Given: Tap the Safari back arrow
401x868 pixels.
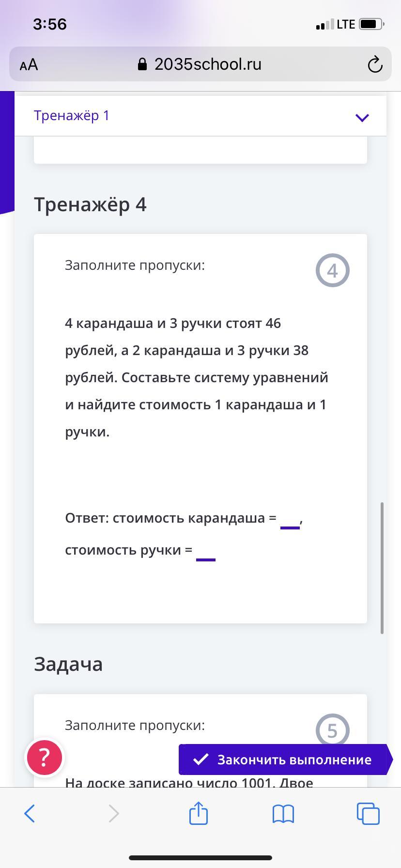Looking at the screenshot, I should [30, 813].
